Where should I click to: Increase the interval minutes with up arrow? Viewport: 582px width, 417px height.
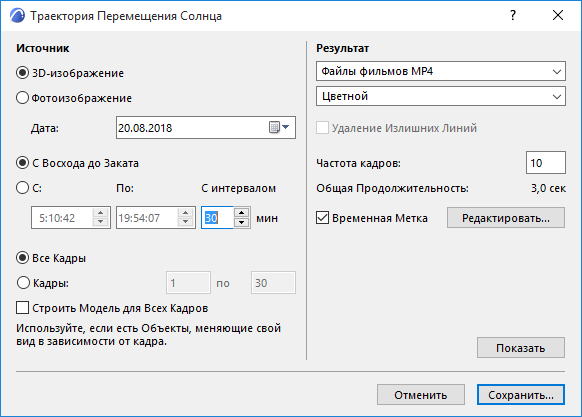pyautogui.click(x=242, y=213)
